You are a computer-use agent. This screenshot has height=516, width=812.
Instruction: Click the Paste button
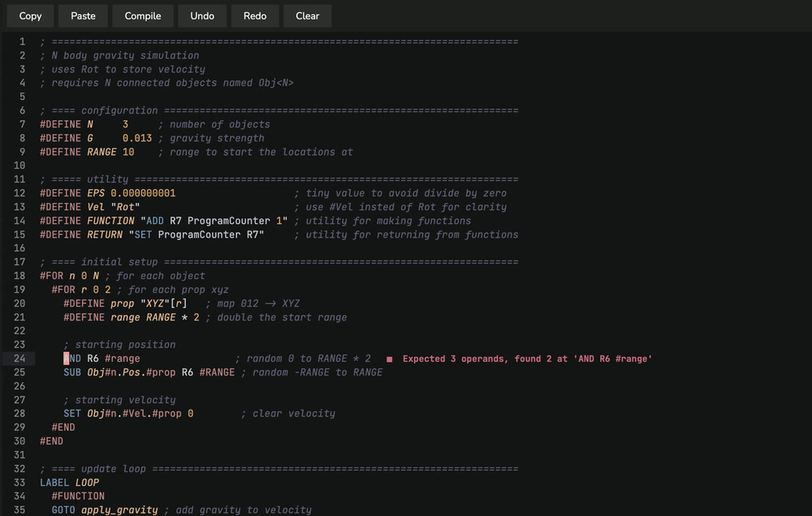click(x=83, y=16)
